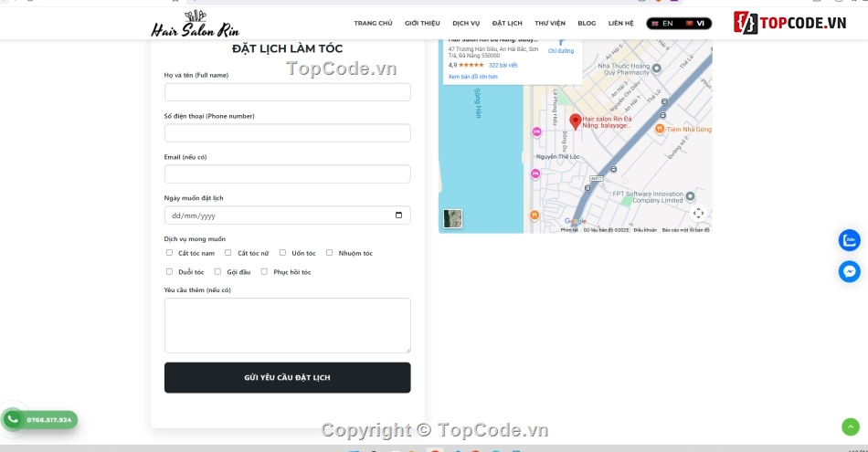
Task: Check the Cắt tóc nam checkbox
Action: [x=169, y=253]
